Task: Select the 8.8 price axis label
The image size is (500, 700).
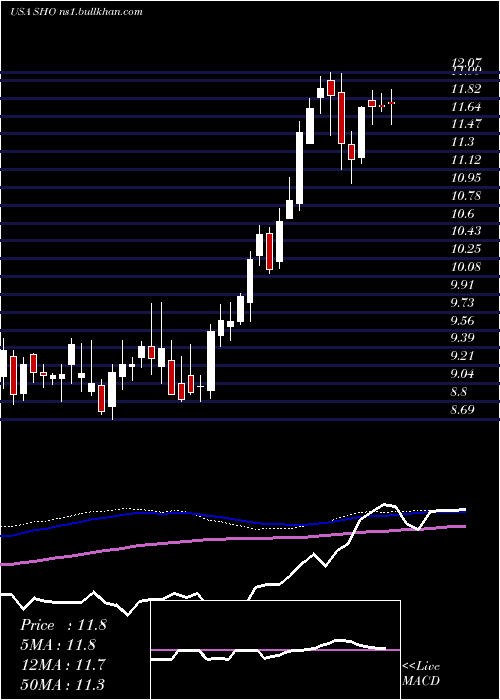Action: coord(459,392)
